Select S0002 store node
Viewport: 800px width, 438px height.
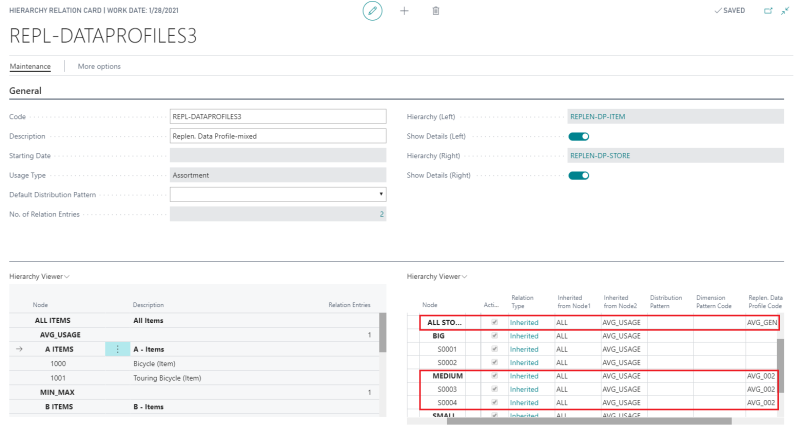tap(447, 362)
